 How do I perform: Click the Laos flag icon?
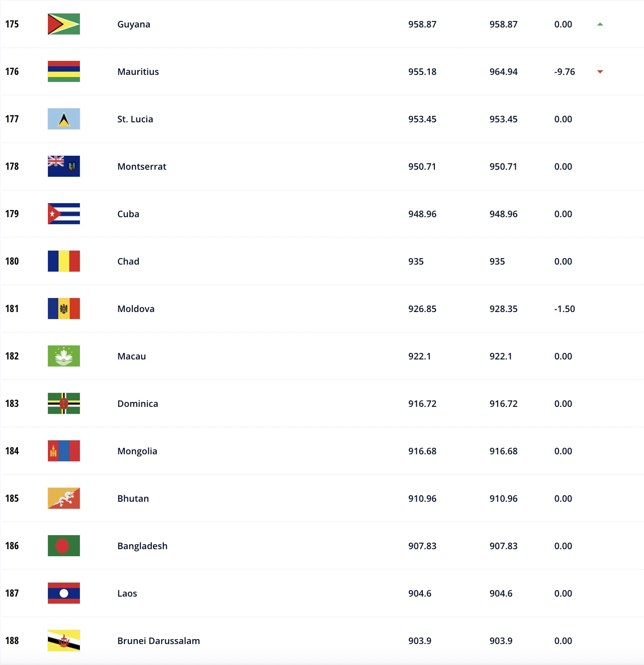click(64, 593)
